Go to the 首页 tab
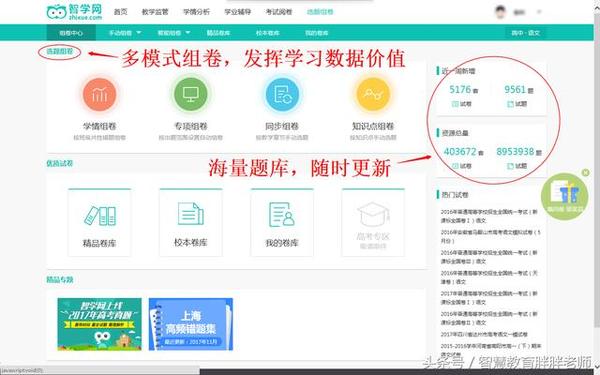This screenshot has width=600, height=375. coord(121,12)
